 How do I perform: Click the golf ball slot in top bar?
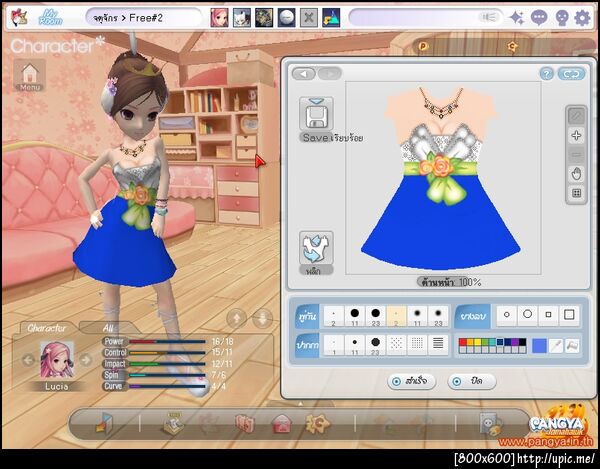287,18
